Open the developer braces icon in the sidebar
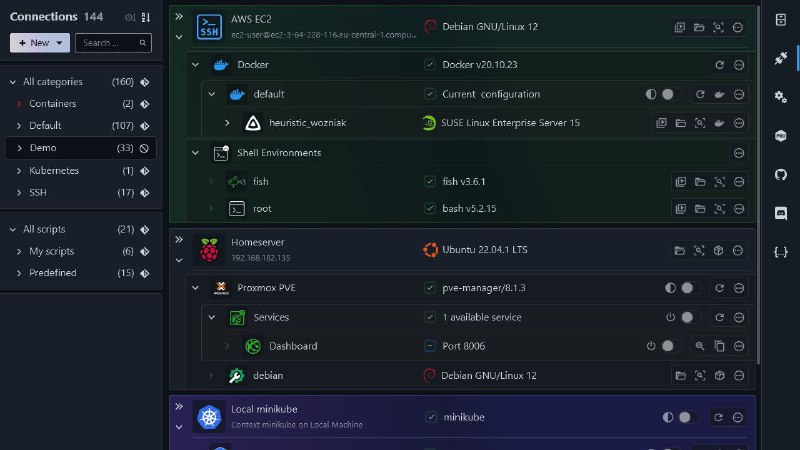Screen dimensions: 800x450 point(781,252)
